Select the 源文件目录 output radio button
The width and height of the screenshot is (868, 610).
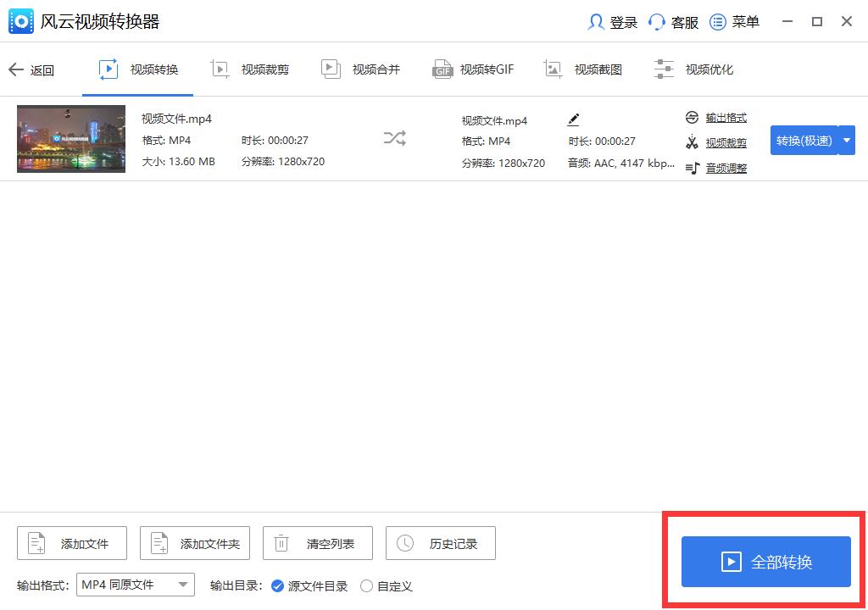click(x=279, y=585)
